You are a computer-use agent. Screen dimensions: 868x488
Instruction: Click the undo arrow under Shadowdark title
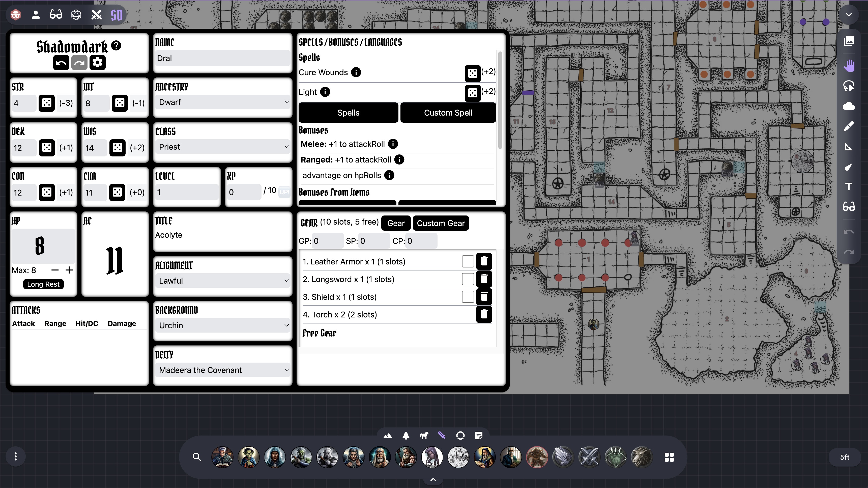point(61,63)
